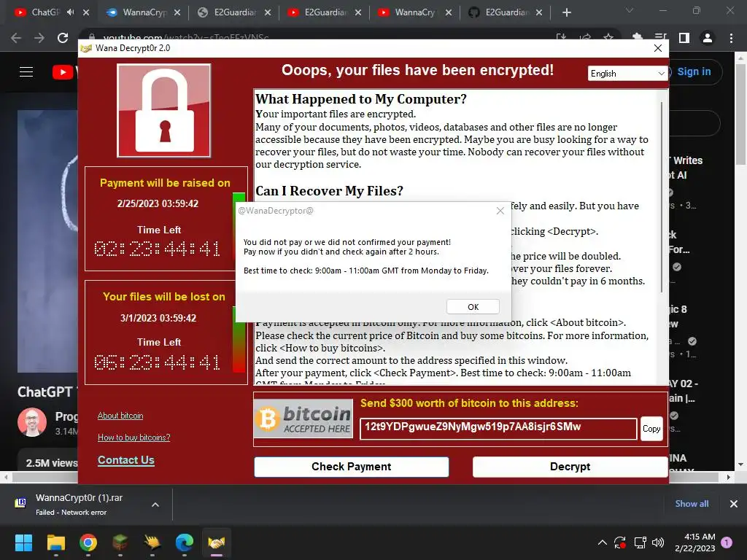Click the Wana Decrypt0r handshake taskbar icon
The image size is (747, 560).
216,542
